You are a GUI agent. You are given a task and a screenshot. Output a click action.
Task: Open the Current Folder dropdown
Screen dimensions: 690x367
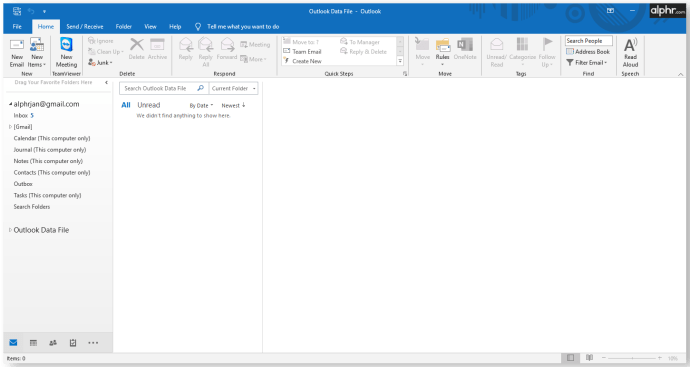[x=234, y=88]
